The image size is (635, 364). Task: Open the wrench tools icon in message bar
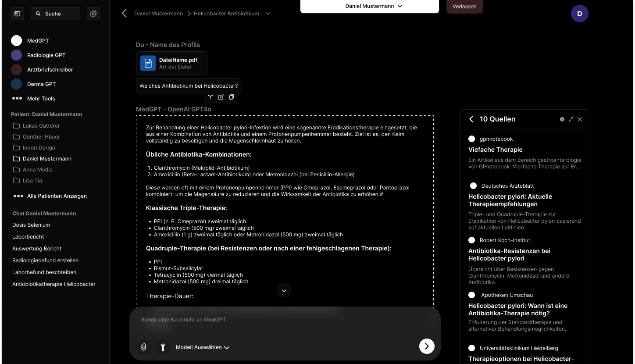pyautogui.click(x=163, y=347)
